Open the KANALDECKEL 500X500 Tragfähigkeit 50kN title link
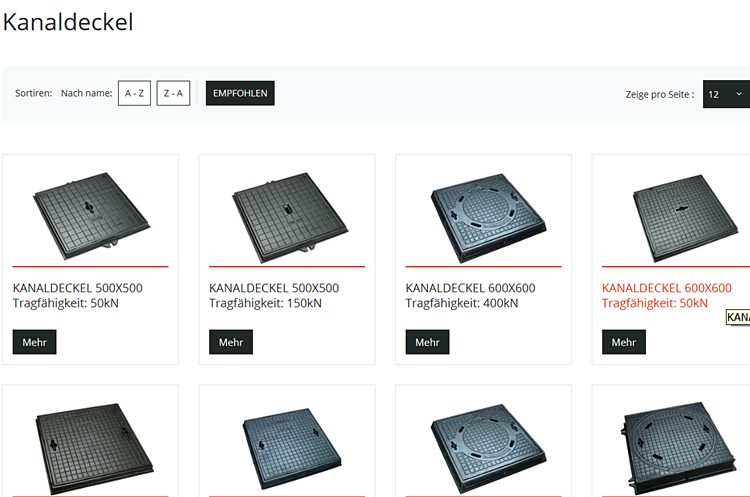 (x=77, y=296)
